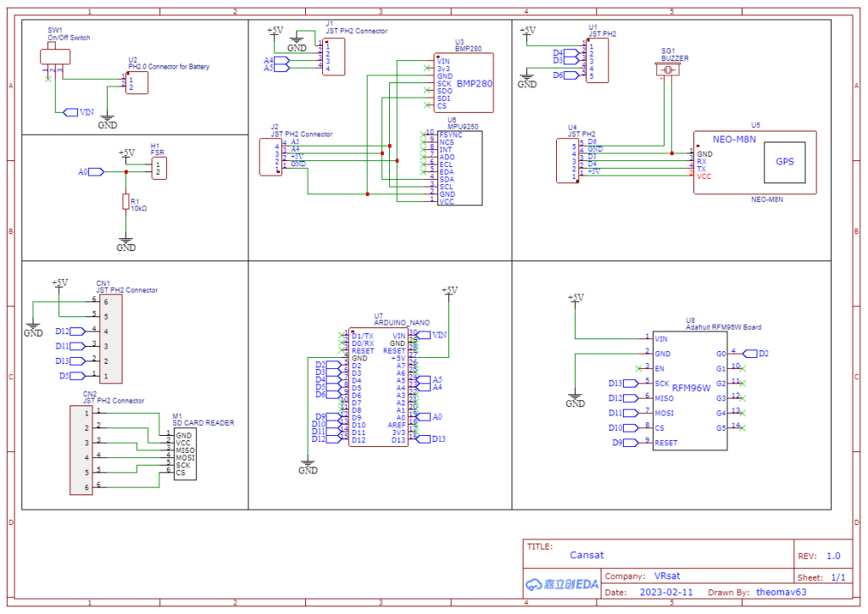The image size is (868, 614).
Task: Click the EasyEDA logo in title block
Action: 562,584
